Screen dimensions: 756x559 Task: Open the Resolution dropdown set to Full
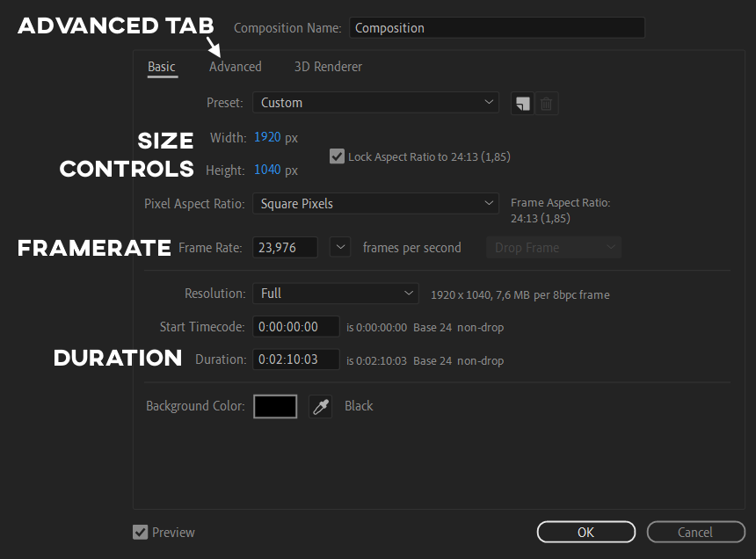pos(336,294)
